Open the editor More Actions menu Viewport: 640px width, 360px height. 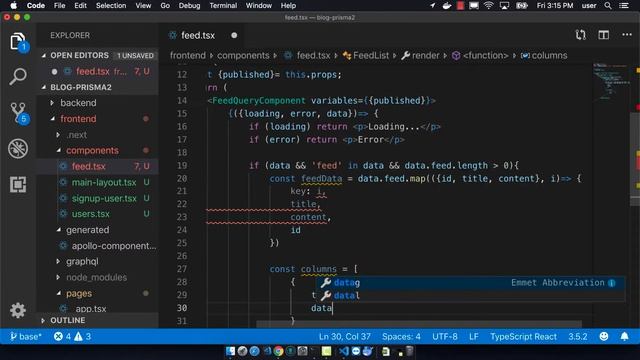(x=627, y=35)
